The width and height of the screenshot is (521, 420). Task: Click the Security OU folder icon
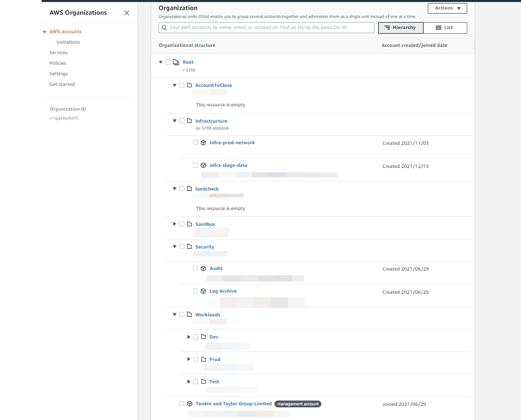[189, 247]
